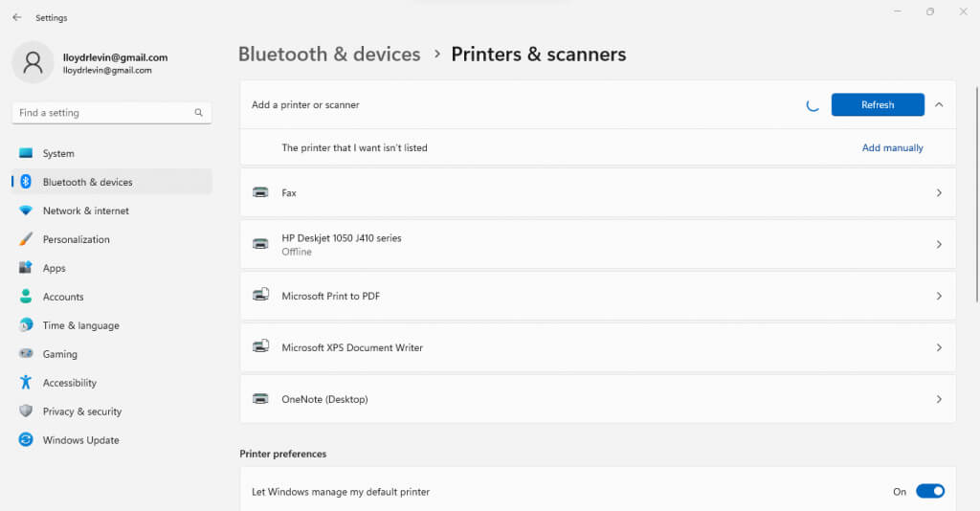Go to Personalization settings
The height and width of the screenshot is (511, 980).
tap(76, 239)
